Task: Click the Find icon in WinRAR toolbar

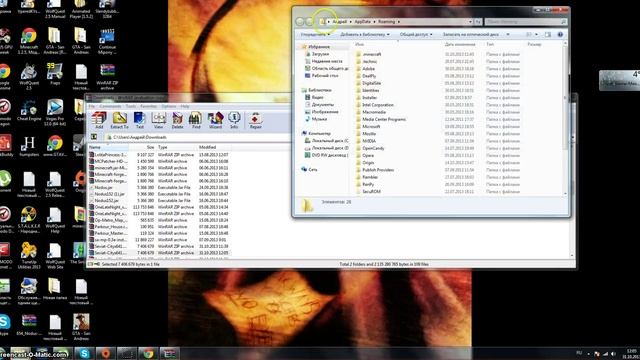Action: click(x=196, y=120)
